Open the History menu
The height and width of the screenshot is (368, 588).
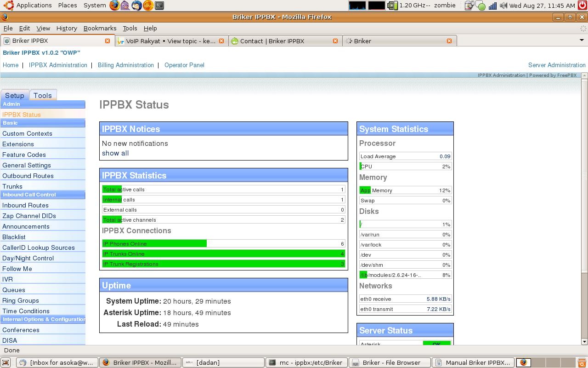[67, 28]
